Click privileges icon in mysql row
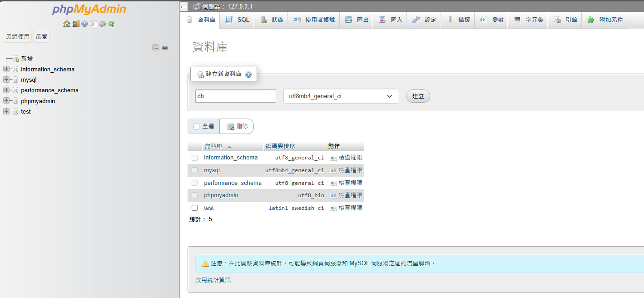 point(333,170)
